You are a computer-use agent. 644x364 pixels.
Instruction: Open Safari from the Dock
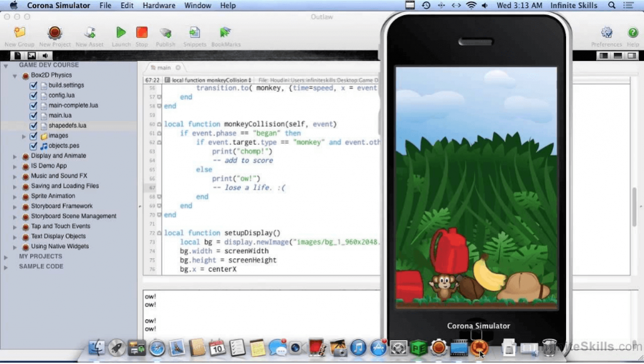pyautogui.click(x=157, y=348)
